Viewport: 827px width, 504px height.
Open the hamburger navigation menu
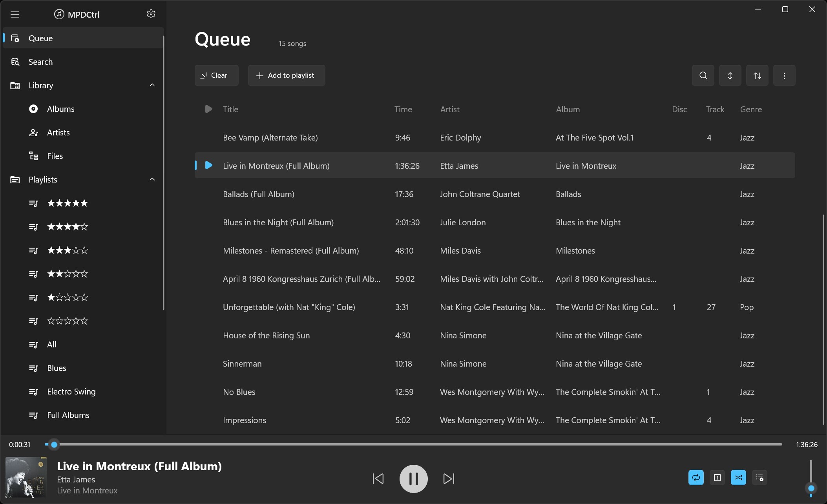coord(15,15)
